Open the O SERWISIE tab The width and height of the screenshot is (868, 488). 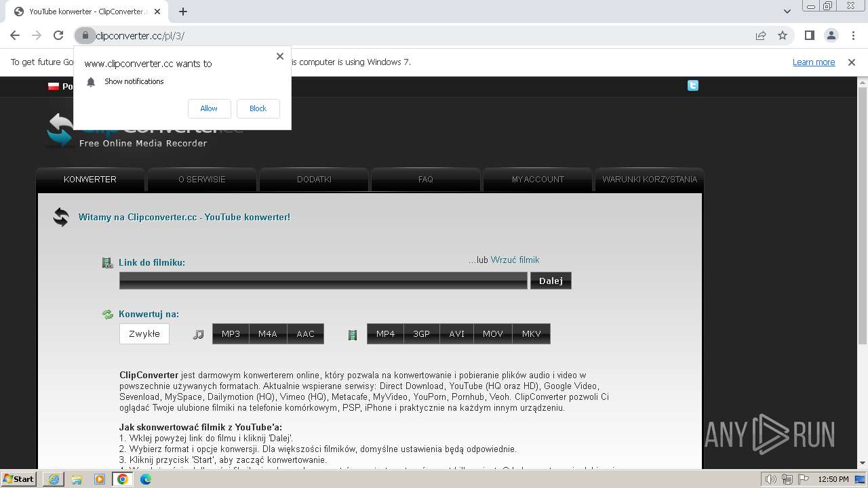pyautogui.click(x=202, y=180)
